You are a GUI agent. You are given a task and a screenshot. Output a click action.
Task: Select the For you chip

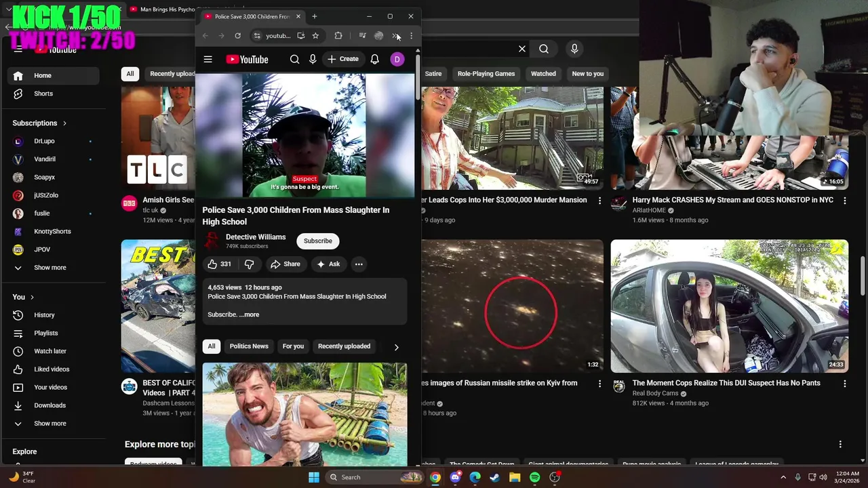[293, 346]
